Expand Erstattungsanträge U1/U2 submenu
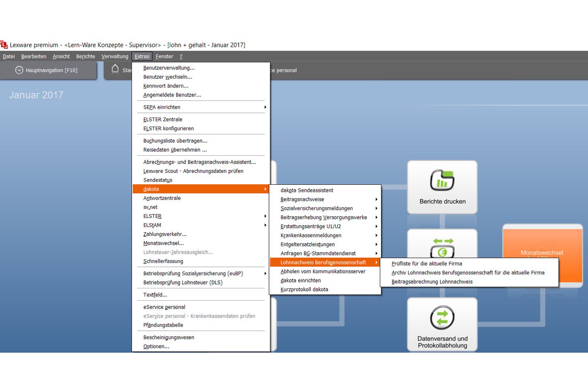Image resolution: width=588 pixels, height=392 pixels. 325,226
